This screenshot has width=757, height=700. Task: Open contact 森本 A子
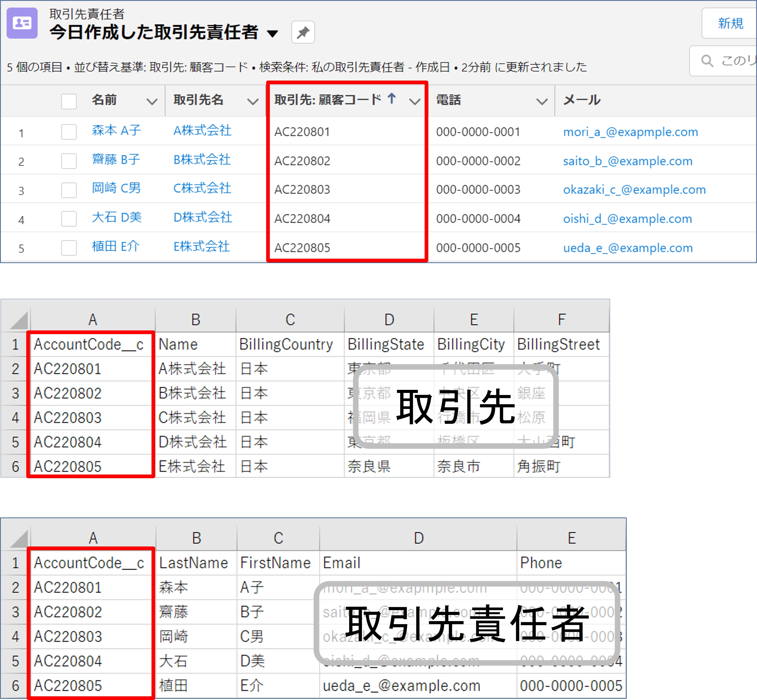[116, 130]
